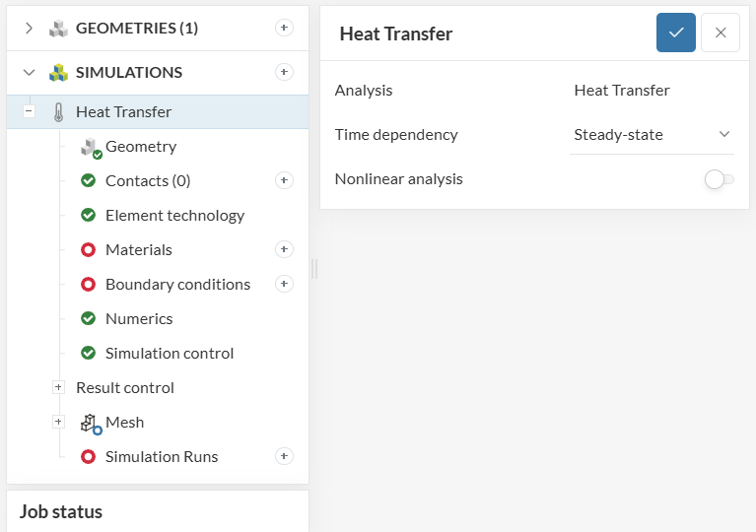Screen dimensions: 756x532
Task: Open the Time dependency dropdown
Action: pos(652,134)
